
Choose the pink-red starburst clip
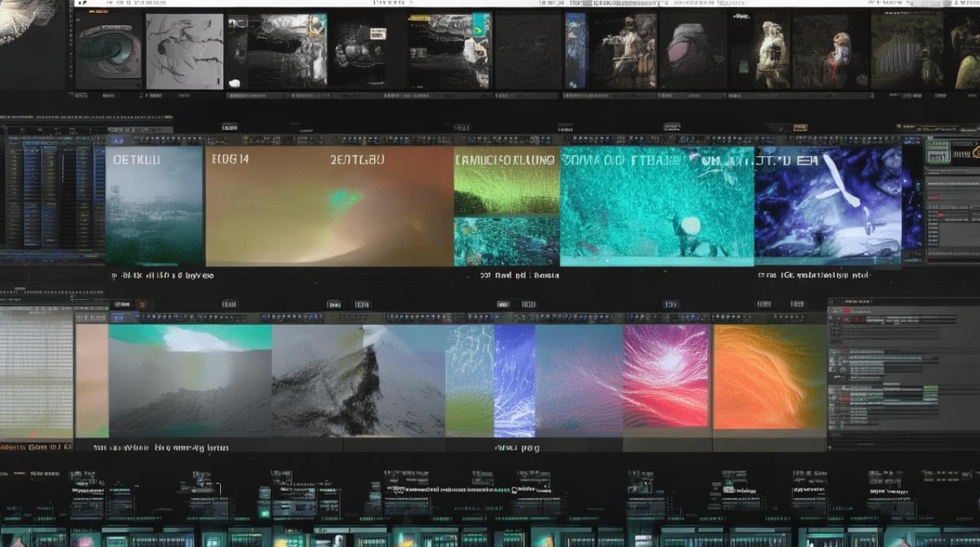(666, 376)
